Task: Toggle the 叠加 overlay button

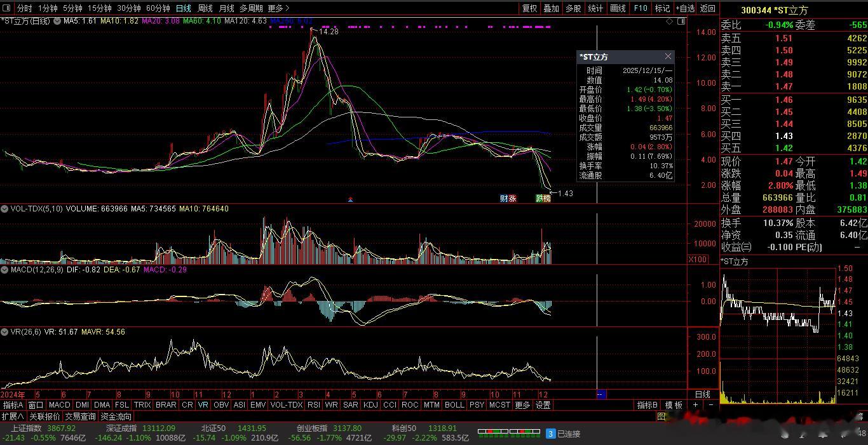Action: 551,8
